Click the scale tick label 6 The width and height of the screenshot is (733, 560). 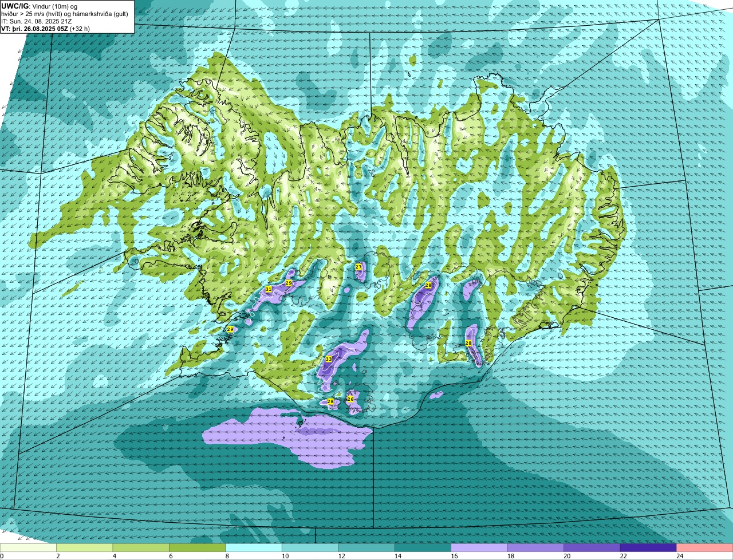pos(170,555)
